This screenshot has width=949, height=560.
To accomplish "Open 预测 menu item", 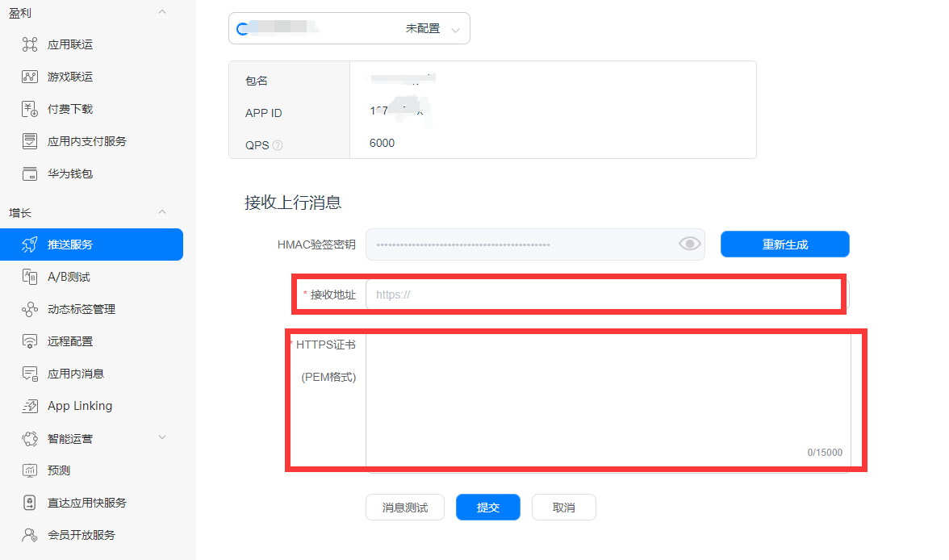I will click(59, 470).
